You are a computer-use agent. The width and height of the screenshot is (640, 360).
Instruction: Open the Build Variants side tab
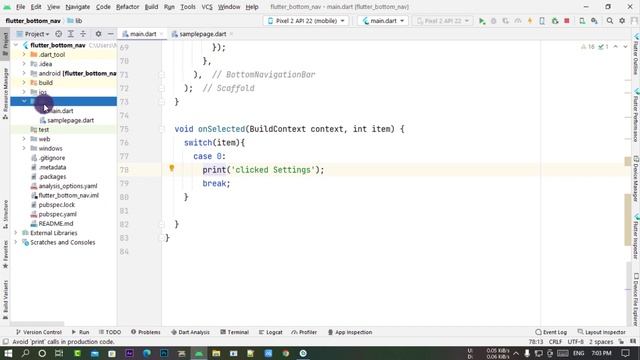tap(5, 299)
